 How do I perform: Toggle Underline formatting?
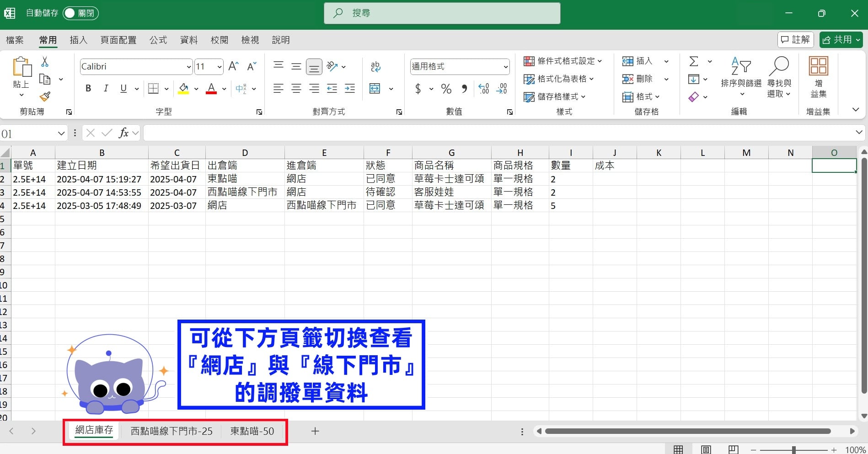coord(123,88)
